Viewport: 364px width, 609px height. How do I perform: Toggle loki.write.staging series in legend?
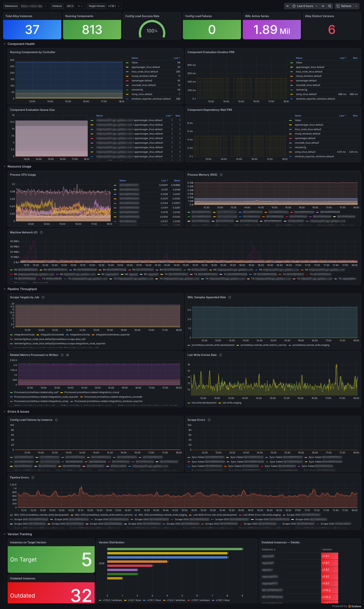pyautogui.click(x=231, y=403)
